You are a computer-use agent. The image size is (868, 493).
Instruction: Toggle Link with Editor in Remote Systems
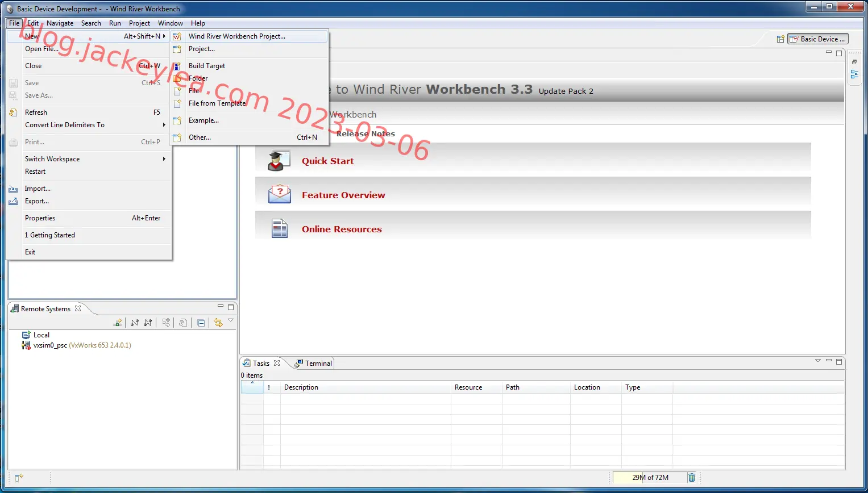tap(218, 323)
